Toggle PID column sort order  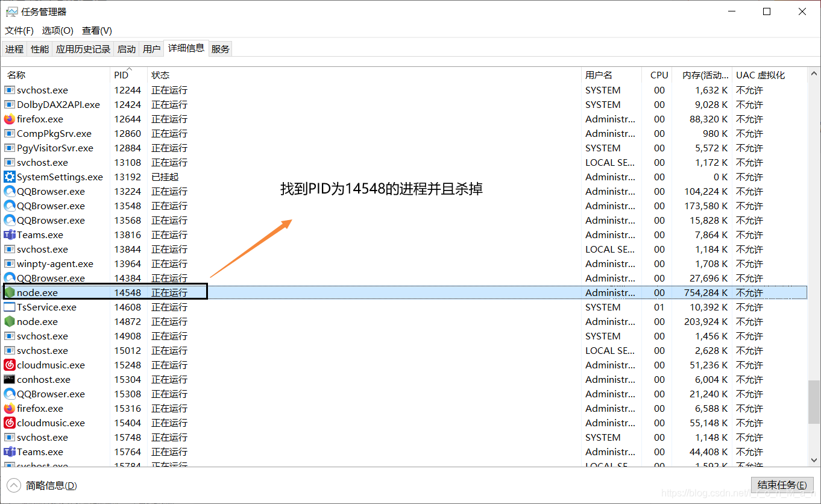(121, 75)
